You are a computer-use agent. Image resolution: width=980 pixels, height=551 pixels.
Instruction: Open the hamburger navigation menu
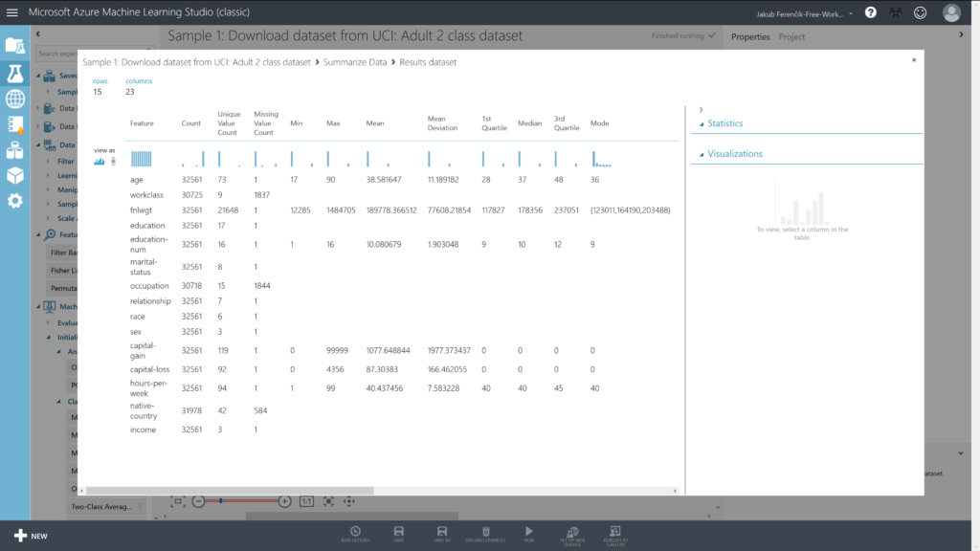pyautogui.click(x=12, y=12)
